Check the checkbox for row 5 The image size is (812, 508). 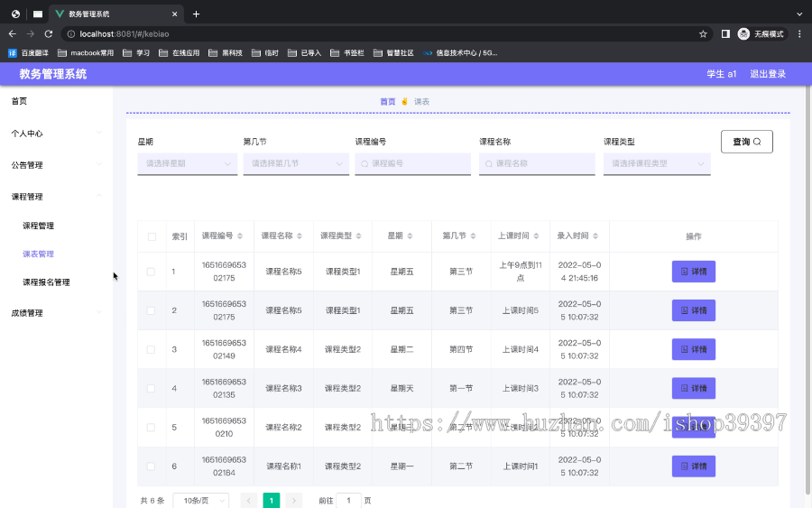pyautogui.click(x=151, y=427)
